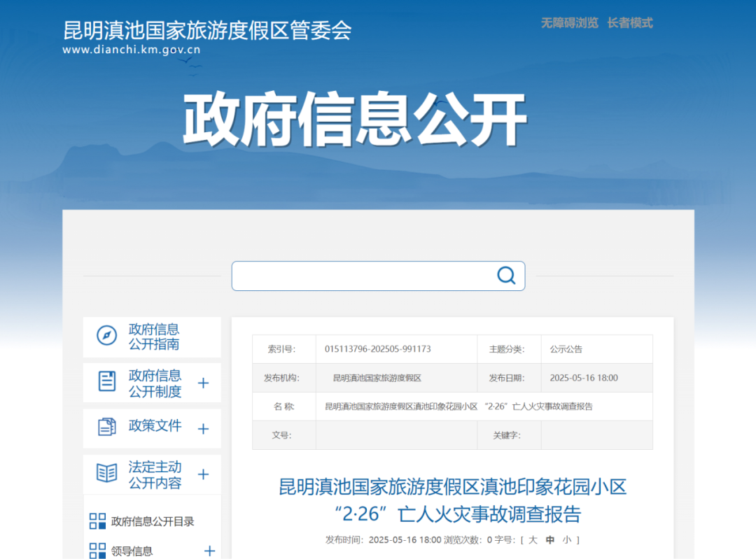
Task: Open 政府信息公开目录 menu item
Action: pos(153,521)
